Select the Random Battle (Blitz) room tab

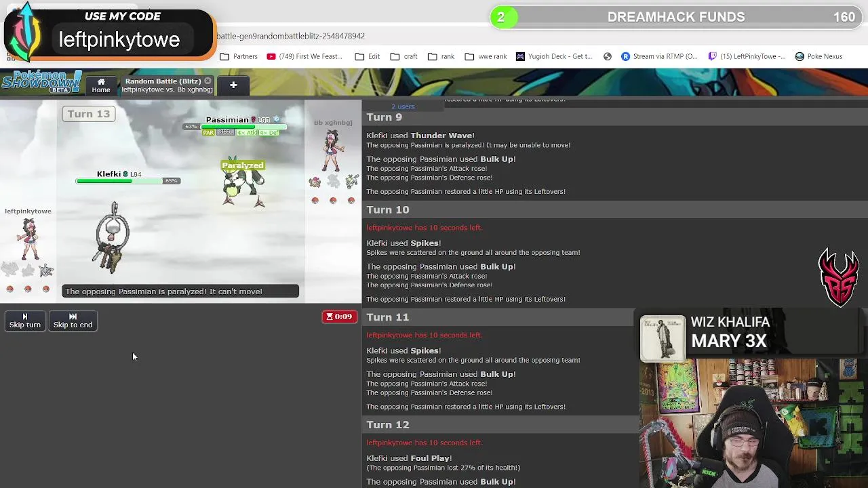[x=166, y=85]
